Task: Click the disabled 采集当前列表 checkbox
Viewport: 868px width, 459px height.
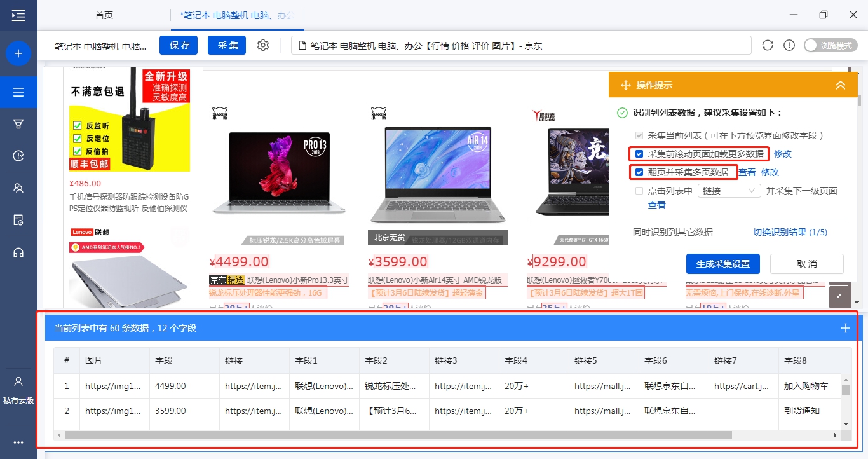Action: (639, 135)
